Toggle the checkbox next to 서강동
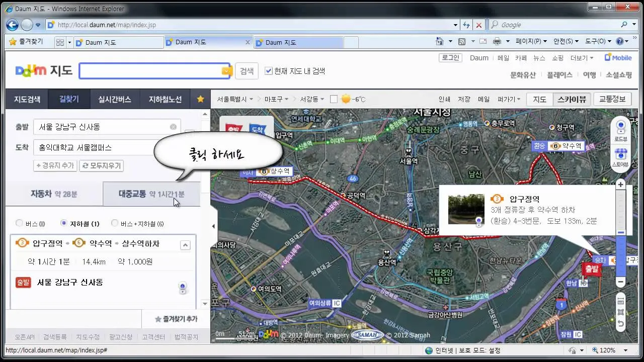The height and width of the screenshot is (362, 644). (334, 99)
